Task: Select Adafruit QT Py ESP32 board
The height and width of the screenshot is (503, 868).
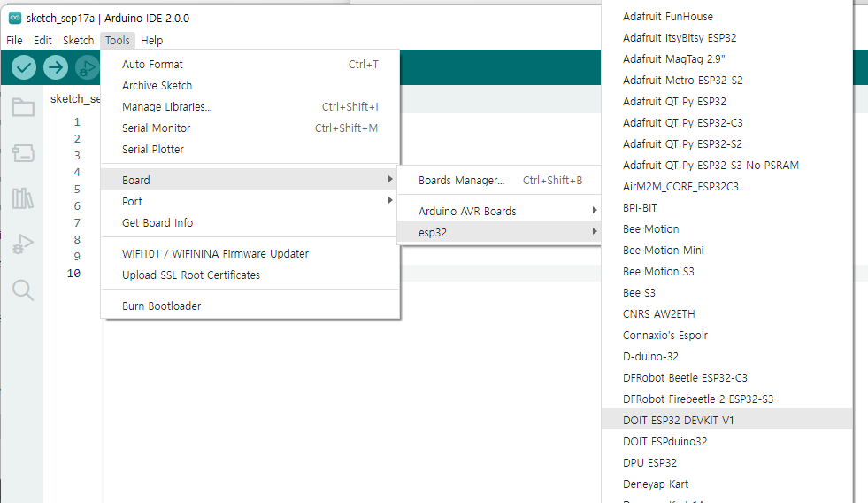Action: (726, 101)
